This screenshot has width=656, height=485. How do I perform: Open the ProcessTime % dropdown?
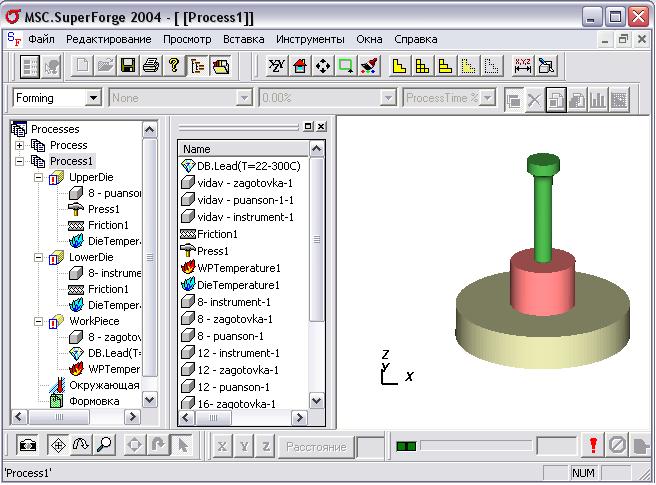click(487, 98)
